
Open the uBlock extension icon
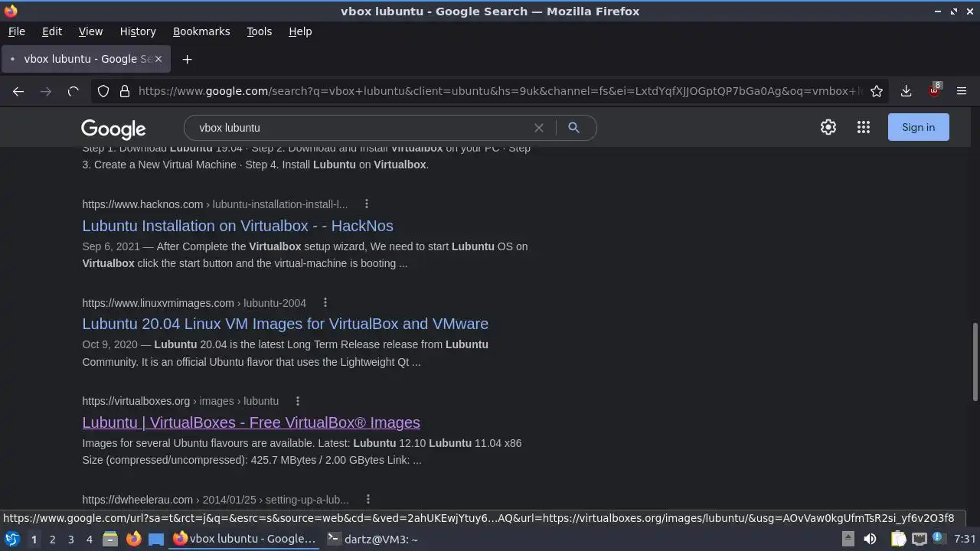(934, 90)
